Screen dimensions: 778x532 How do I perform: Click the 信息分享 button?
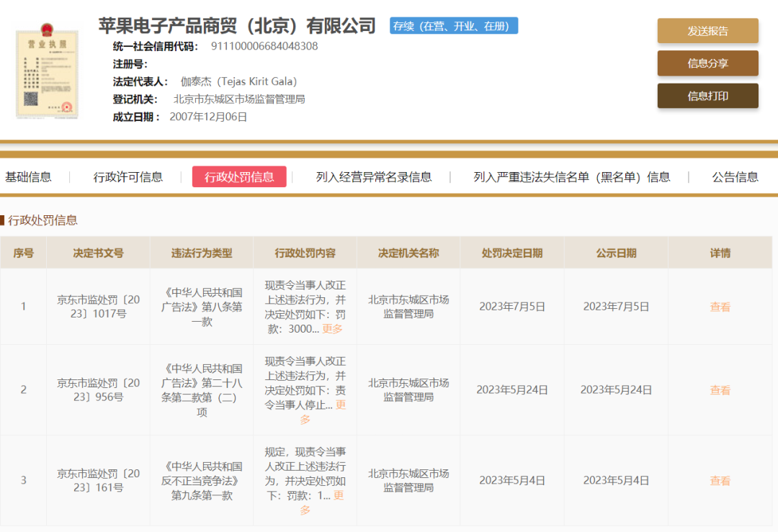(x=707, y=63)
